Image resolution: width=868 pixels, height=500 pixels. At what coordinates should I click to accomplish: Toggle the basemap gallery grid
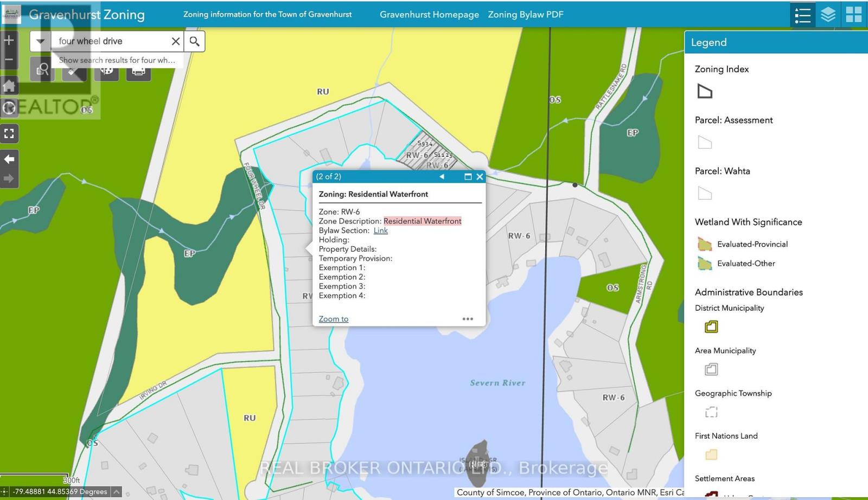[x=854, y=15]
